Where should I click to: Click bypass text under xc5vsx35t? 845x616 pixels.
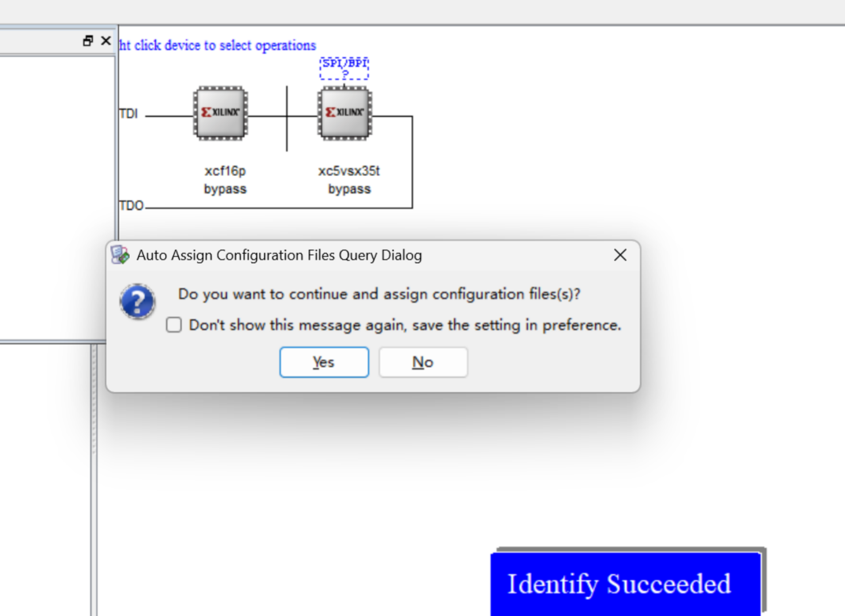pyautogui.click(x=349, y=189)
